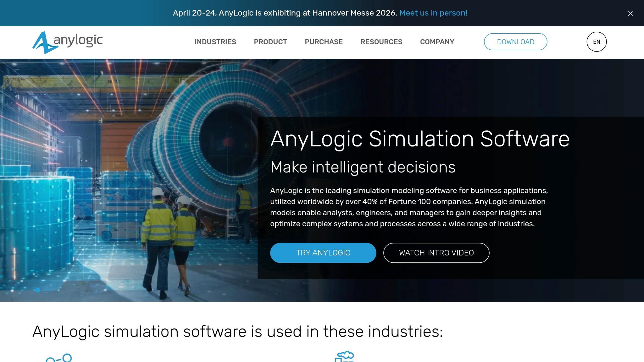Click the cloud icon above the factory illustration
This screenshot has height=362, width=644.
click(x=345, y=354)
